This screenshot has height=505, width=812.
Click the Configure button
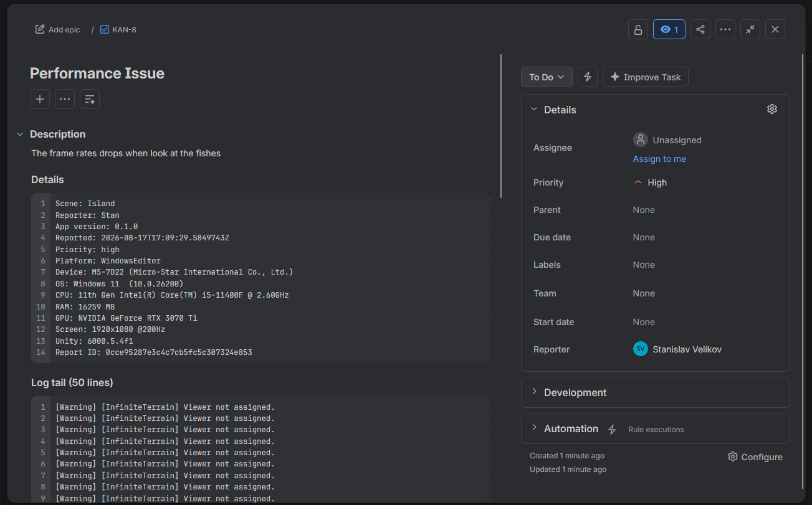[755, 457]
